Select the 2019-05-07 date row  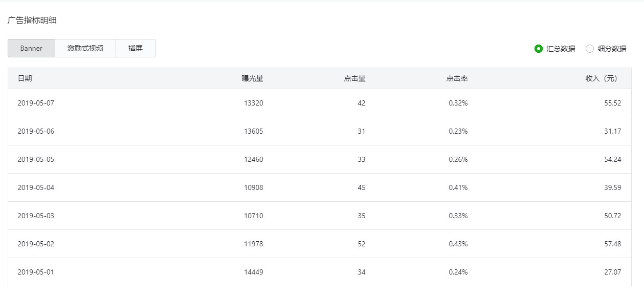coord(36,103)
